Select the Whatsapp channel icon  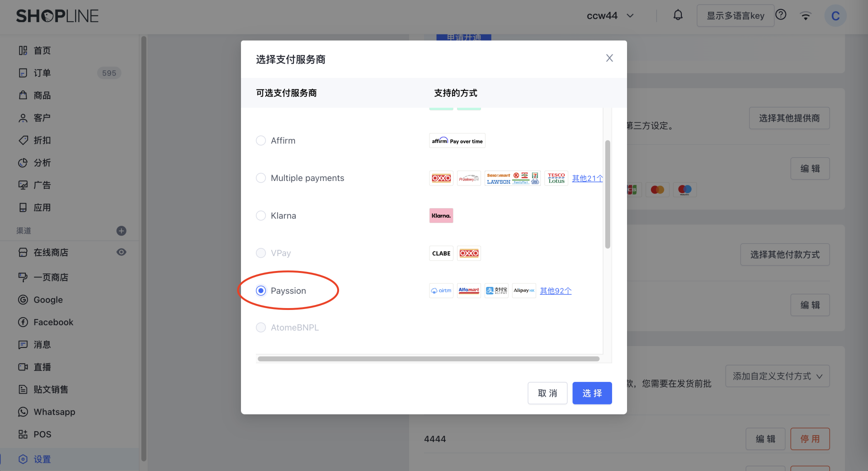[x=54, y=412]
